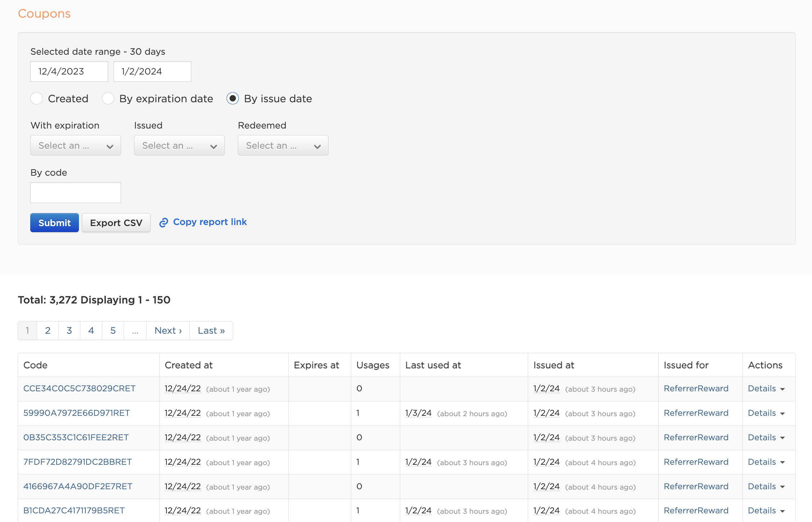812x522 pixels.
Task: Select By issue date radio button
Action: [233, 98]
